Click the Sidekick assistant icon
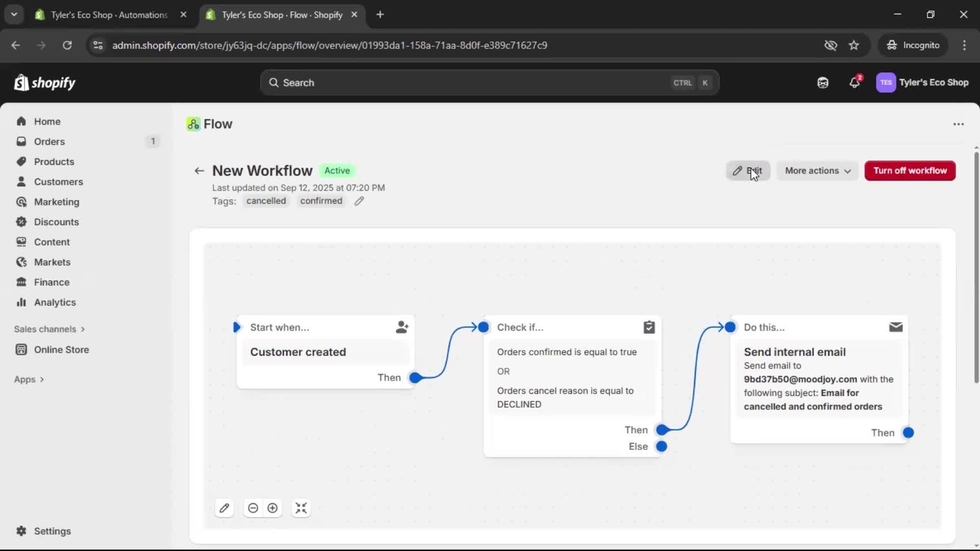 point(822,82)
